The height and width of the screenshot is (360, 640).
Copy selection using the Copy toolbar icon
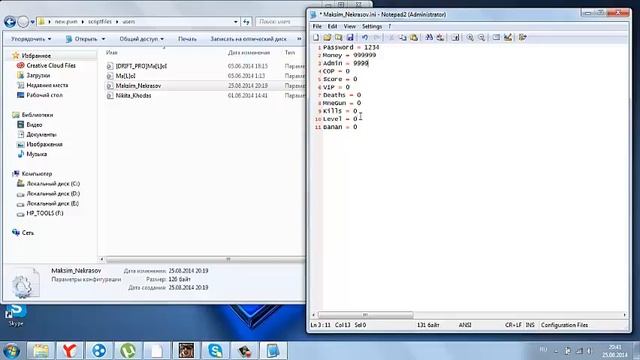tap(402, 38)
